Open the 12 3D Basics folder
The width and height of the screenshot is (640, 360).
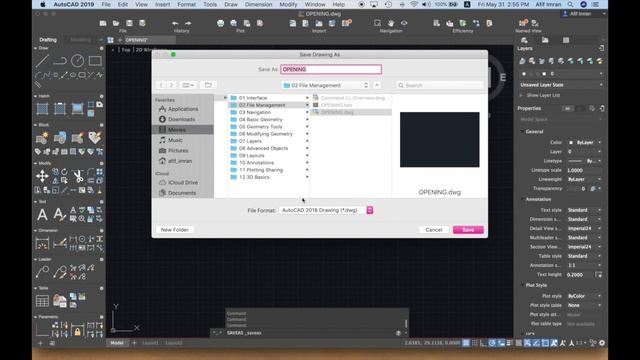point(269,177)
